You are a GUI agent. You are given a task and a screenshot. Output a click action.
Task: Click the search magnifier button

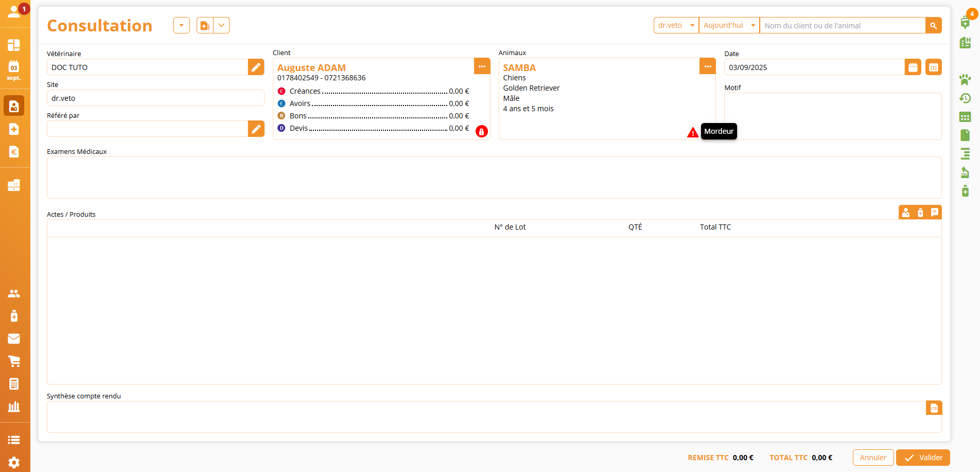click(933, 25)
